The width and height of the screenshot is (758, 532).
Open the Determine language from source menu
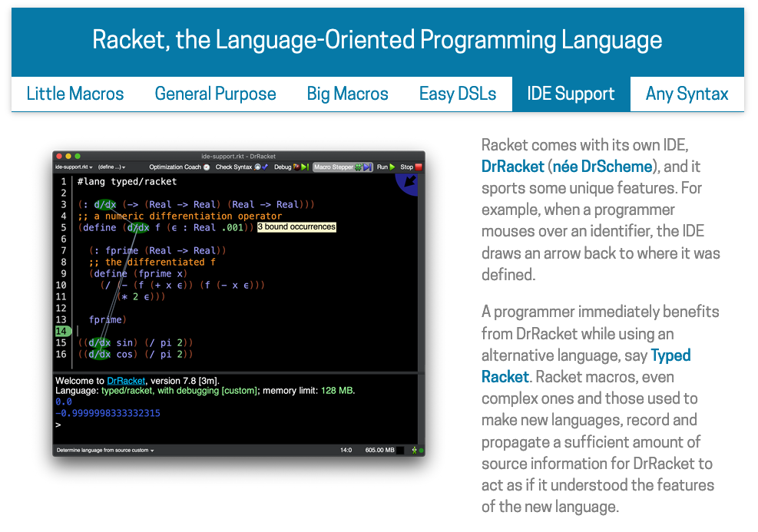pos(105,450)
